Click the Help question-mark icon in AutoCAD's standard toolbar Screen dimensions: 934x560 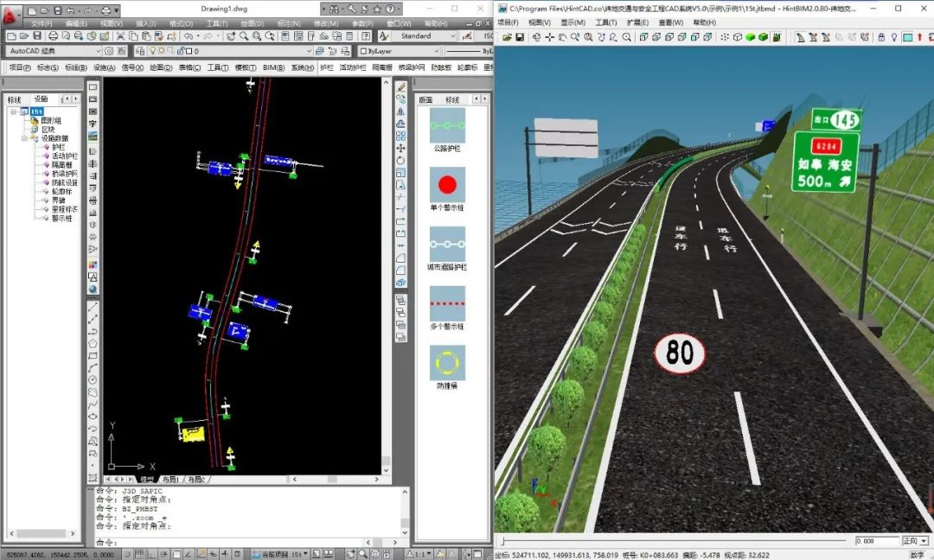pyautogui.click(x=367, y=36)
